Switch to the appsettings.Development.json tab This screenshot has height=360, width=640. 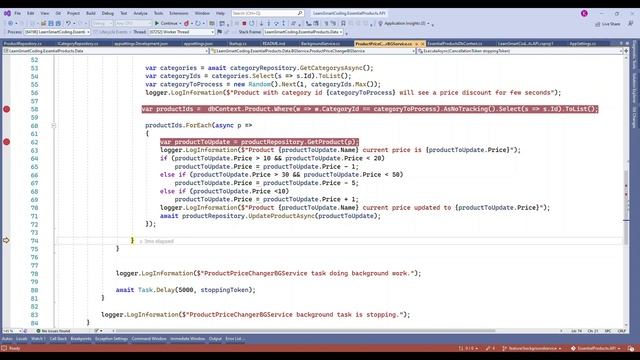coord(141,43)
